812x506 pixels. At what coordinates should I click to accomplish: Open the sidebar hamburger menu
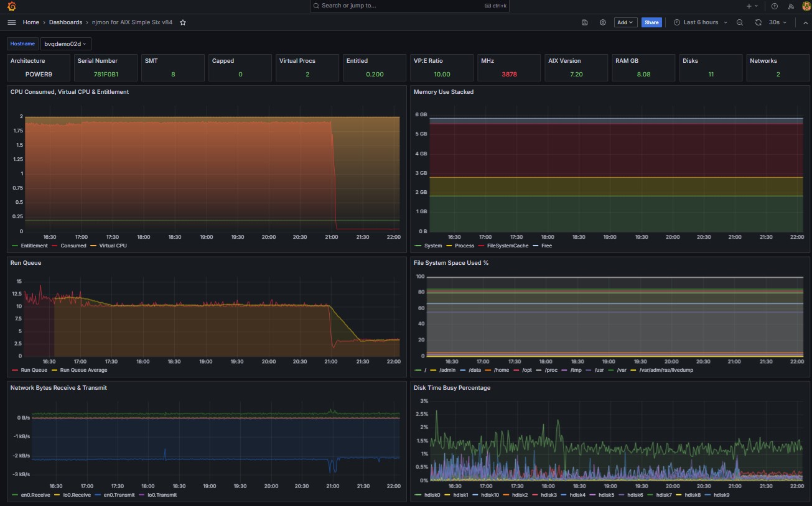[x=11, y=22]
